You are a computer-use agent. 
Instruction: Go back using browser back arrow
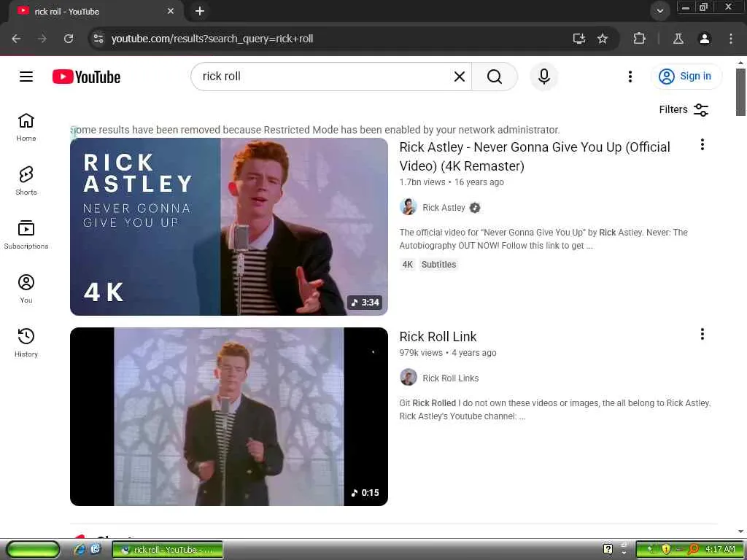16,39
